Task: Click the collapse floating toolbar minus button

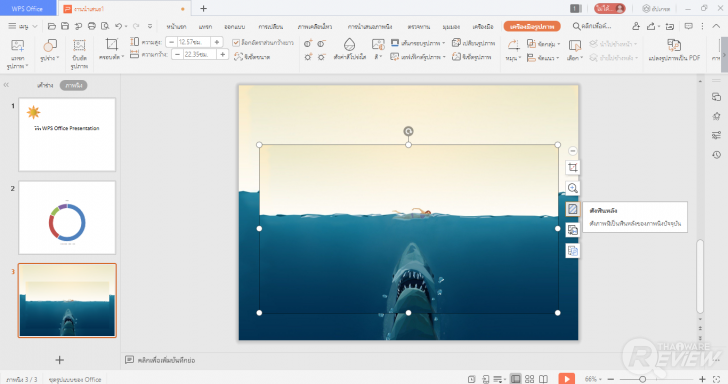Action: (x=572, y=151)
